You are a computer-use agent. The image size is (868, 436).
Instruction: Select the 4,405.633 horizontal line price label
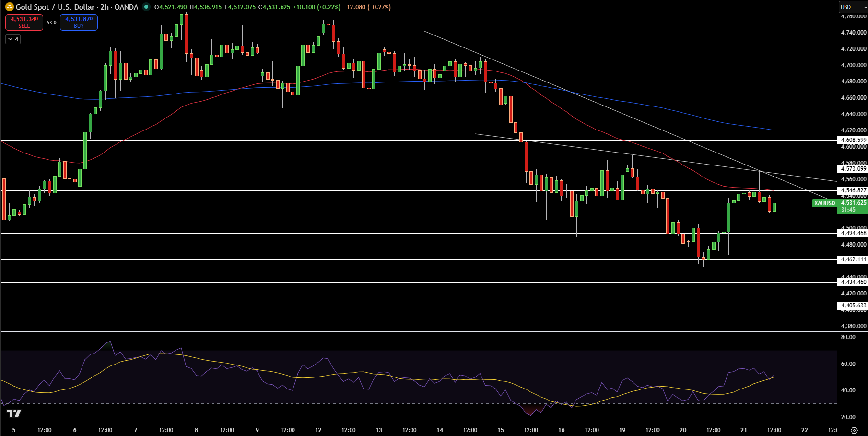pos(853,306)
